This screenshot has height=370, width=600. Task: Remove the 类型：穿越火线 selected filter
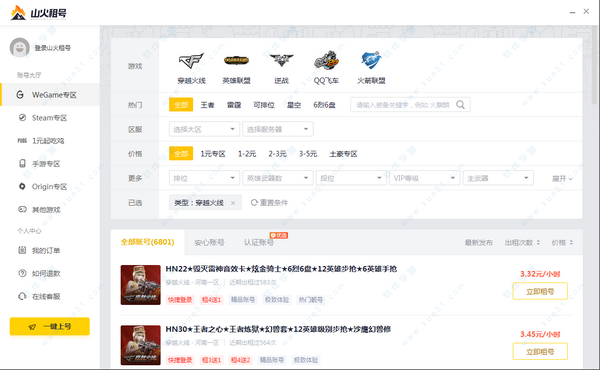click(x=233, y=203)
